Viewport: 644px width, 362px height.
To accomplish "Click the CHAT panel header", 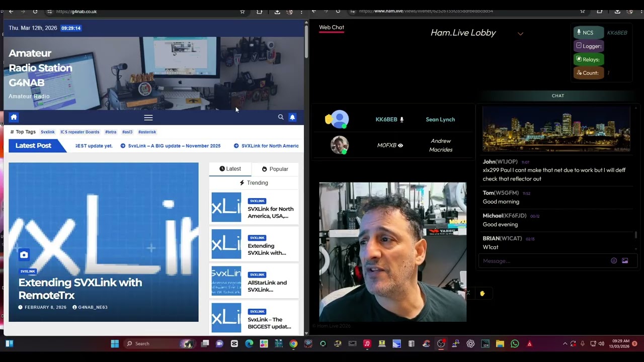I will (557, 96).
